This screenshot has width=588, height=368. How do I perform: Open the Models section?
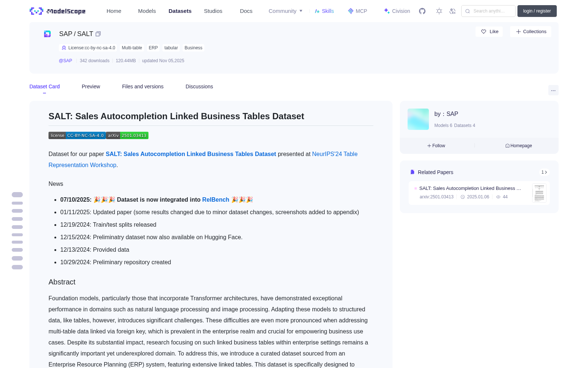147,11
